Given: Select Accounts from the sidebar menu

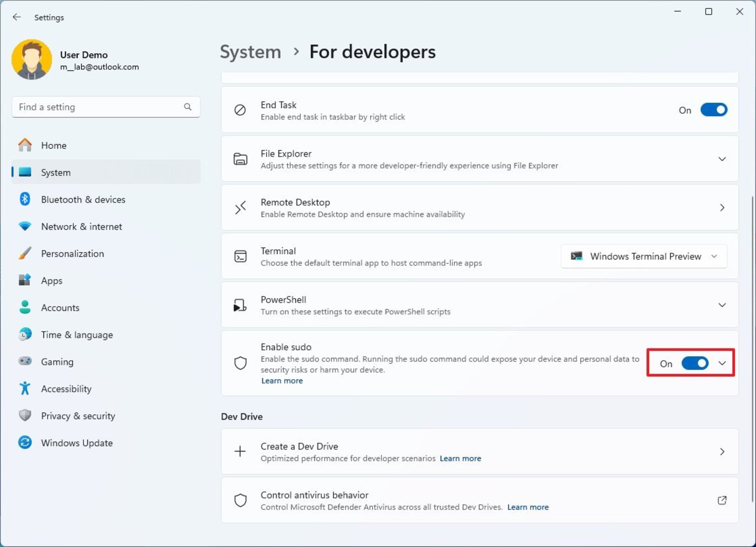Looking at the screenshot, I should [x=59, y=307].
